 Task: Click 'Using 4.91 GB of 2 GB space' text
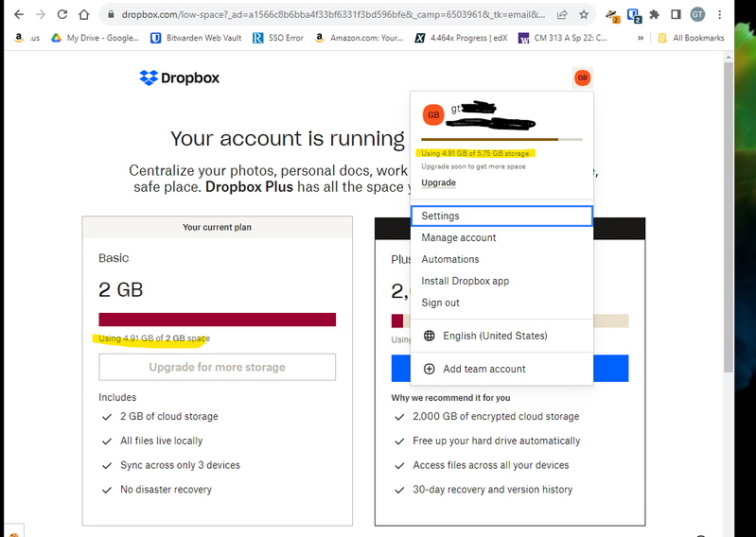coord(154,338)
